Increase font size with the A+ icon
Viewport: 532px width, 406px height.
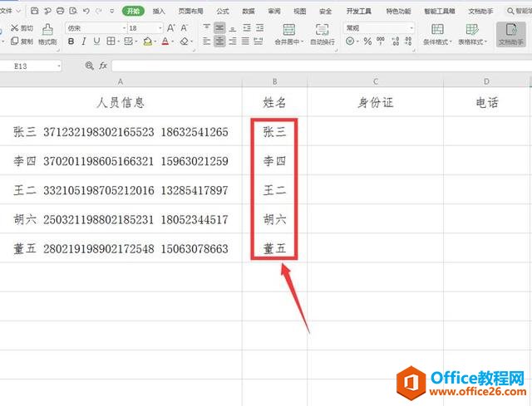[171, 27]
